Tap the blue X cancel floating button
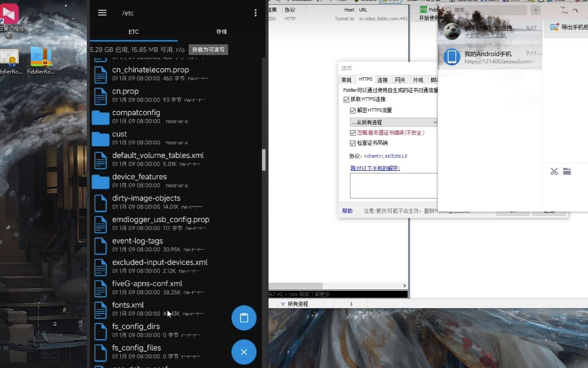588x368 pixels. (244, 352)
